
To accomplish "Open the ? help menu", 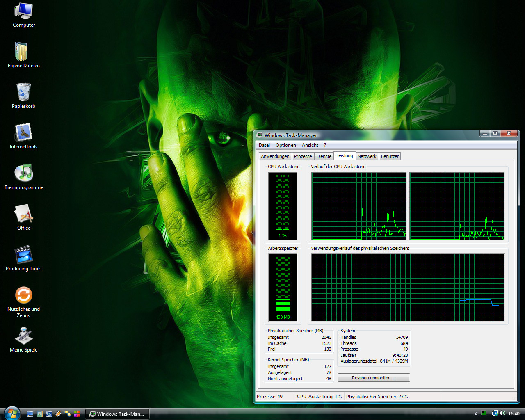I will click(x=325, y=145).
